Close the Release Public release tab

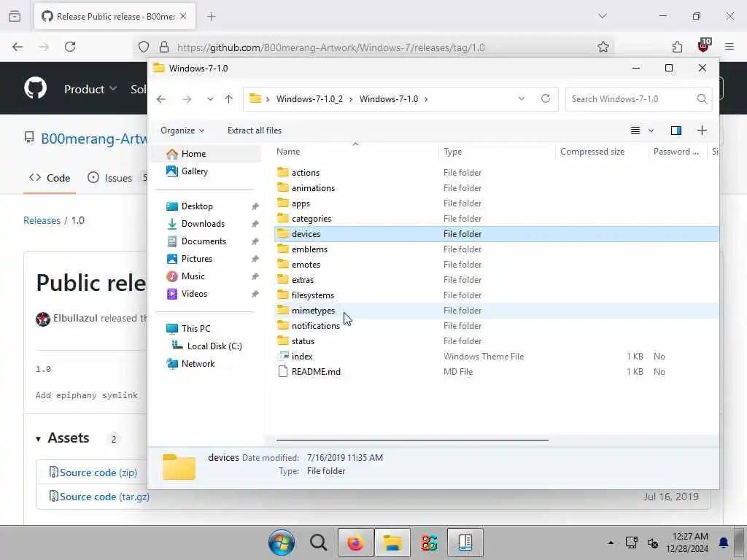coord(183,17)
